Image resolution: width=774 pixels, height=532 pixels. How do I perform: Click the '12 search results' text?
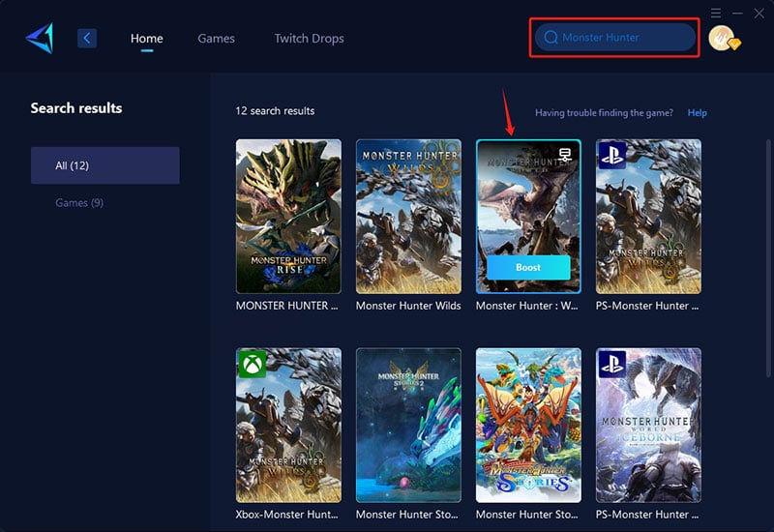point(275,111)
